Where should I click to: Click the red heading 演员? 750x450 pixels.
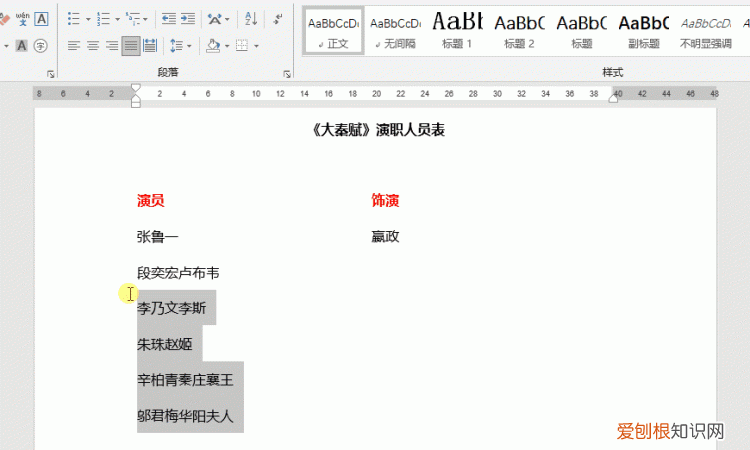(151, 200)
